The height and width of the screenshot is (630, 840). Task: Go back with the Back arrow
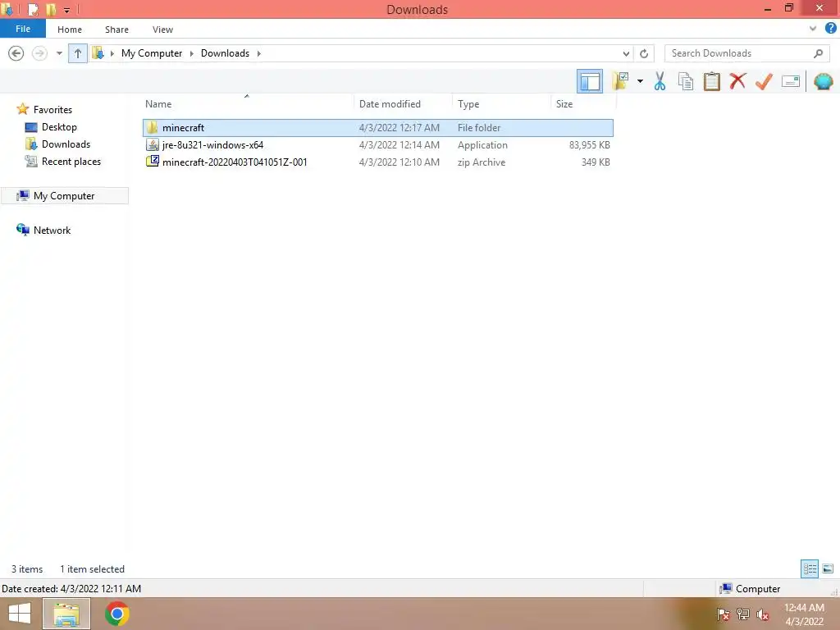point(16,53)
